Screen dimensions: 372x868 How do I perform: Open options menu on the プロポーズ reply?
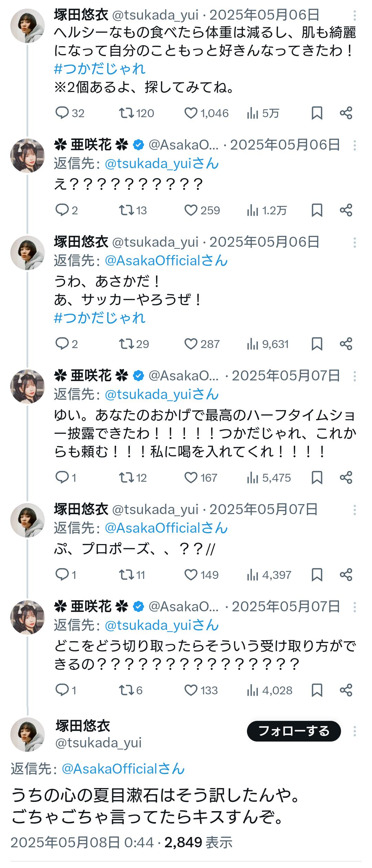[354, 510]
